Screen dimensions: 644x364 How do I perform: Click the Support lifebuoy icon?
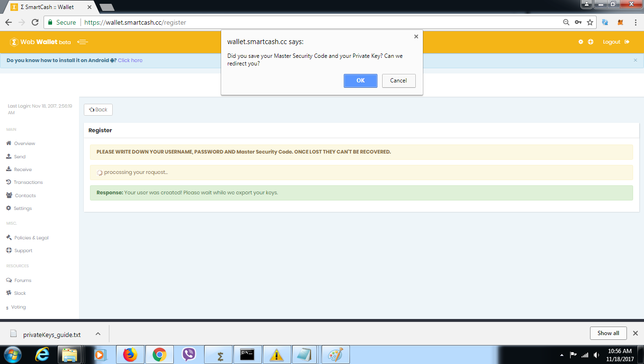click(9, 250)
